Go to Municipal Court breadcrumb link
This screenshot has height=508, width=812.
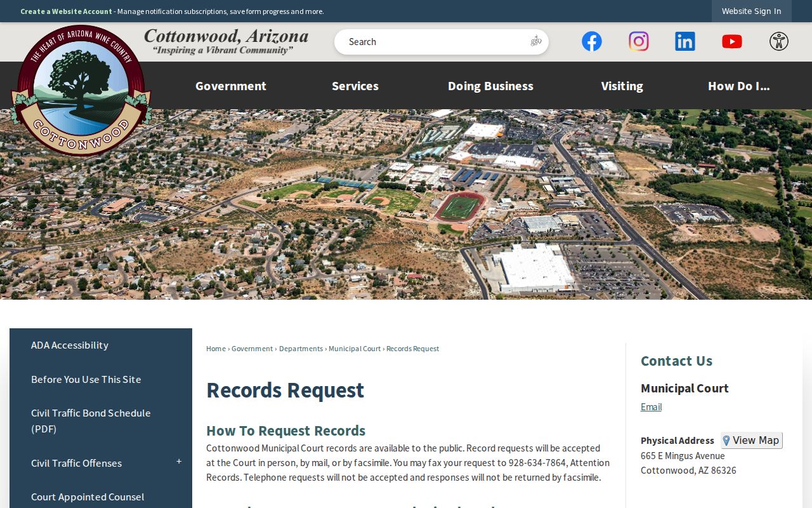(x=355, y=349)
